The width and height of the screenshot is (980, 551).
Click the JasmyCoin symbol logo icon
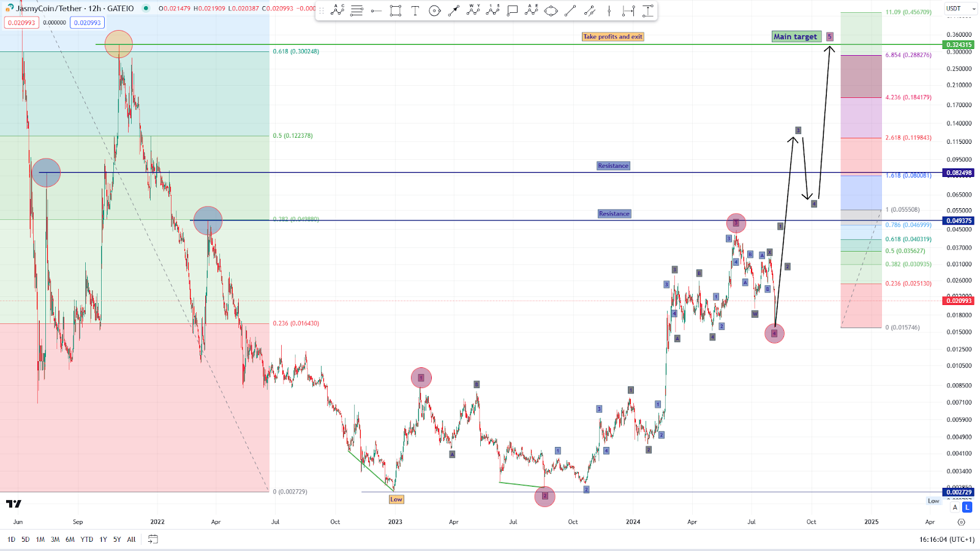click(10, 8)
